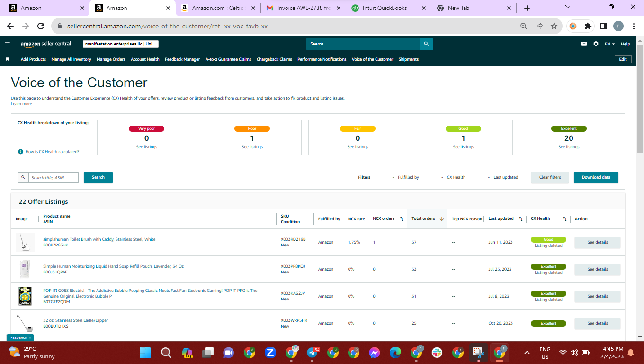Open Microsoft Edge from the taskbar

395,353
